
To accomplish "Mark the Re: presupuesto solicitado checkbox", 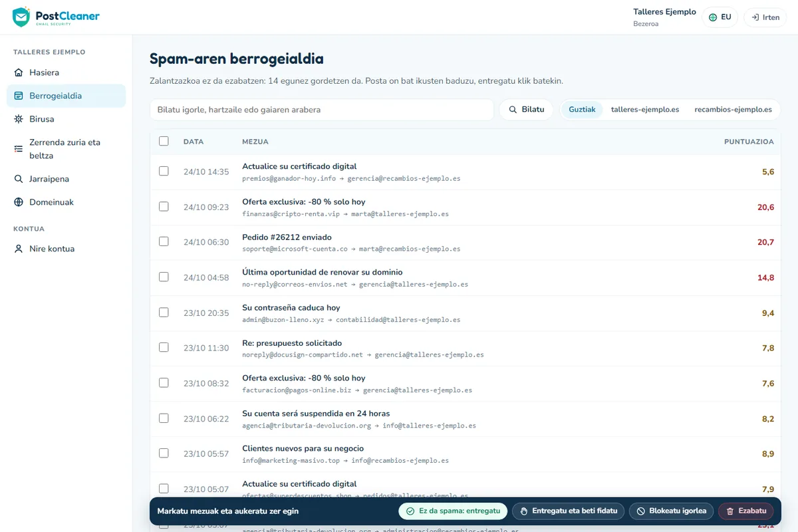I will tap(164, 348).
